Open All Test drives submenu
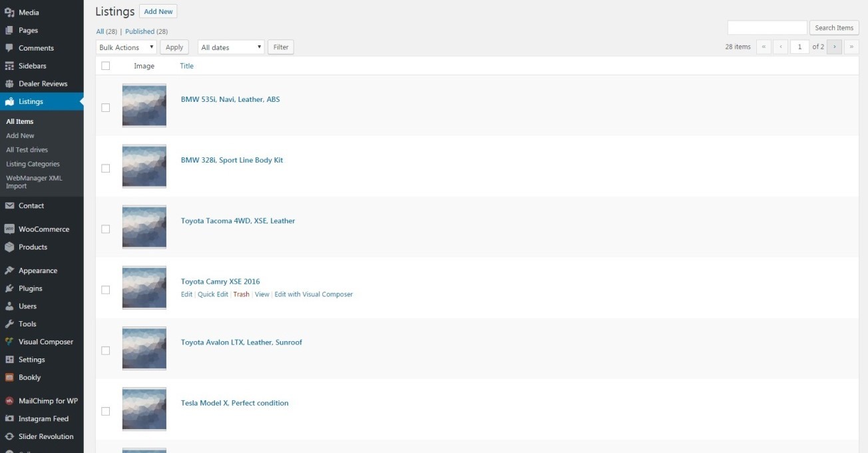This screenshot has width=868, height=453. coord(27,150)
